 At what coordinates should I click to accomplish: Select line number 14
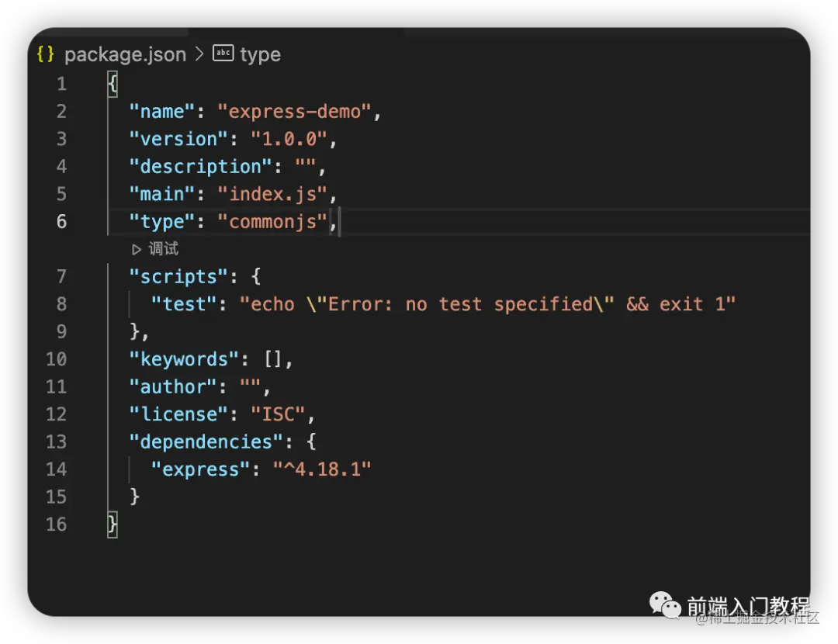click(56, 469)
